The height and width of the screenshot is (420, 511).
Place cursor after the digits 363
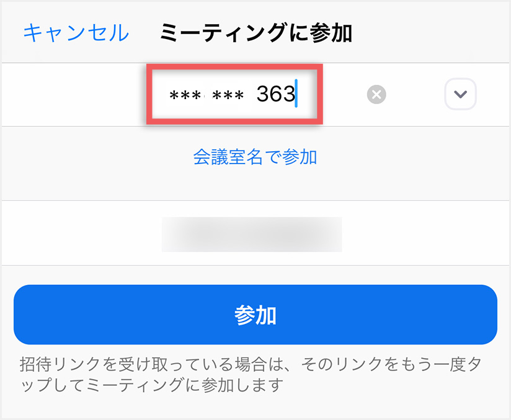pos(296,94)
